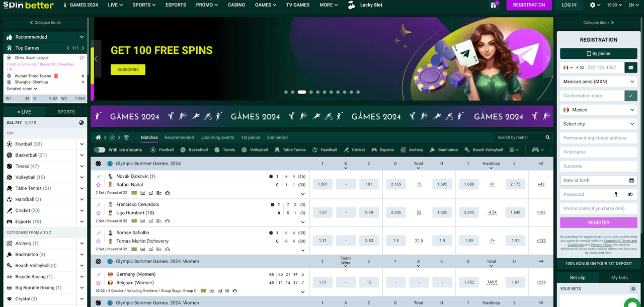Switch to Upcoming events tab
The image size is (644, 307).
[x=217, y=137]
